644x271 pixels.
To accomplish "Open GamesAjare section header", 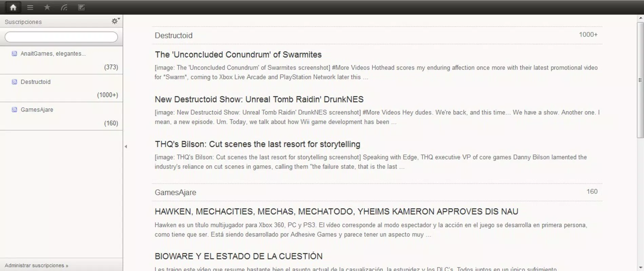I will pos(175,192).
